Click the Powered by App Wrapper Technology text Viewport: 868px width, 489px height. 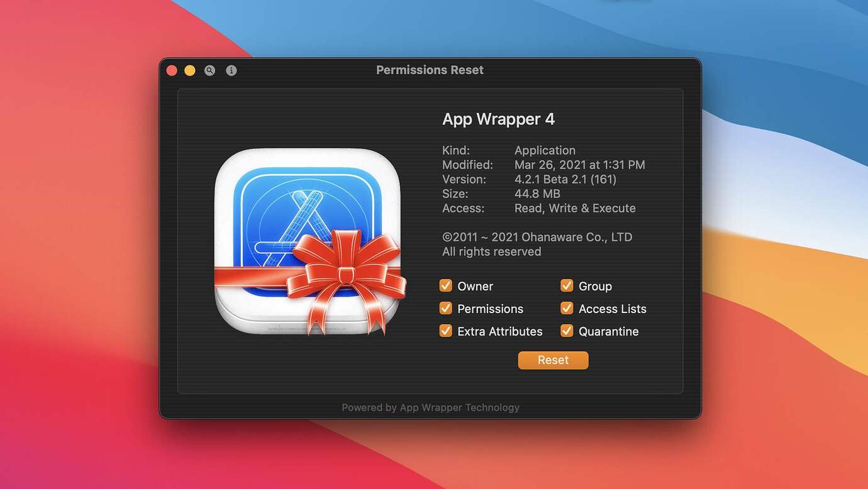pos(430,407)
